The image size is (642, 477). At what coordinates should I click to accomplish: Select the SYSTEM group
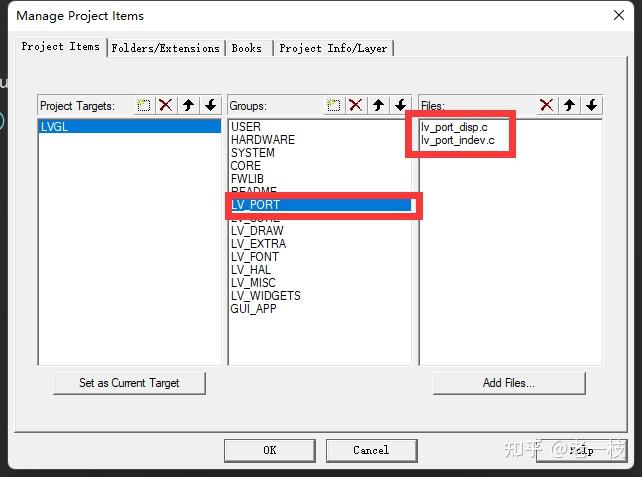point(320,153)
